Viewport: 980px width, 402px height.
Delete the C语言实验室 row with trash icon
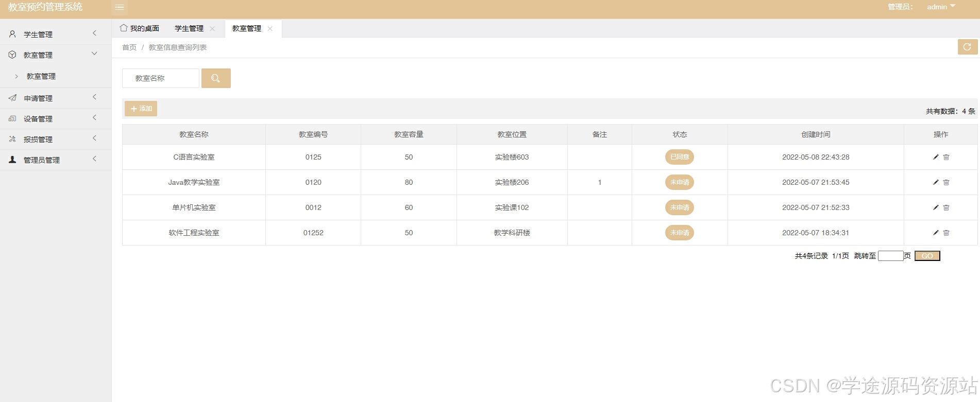947,157
